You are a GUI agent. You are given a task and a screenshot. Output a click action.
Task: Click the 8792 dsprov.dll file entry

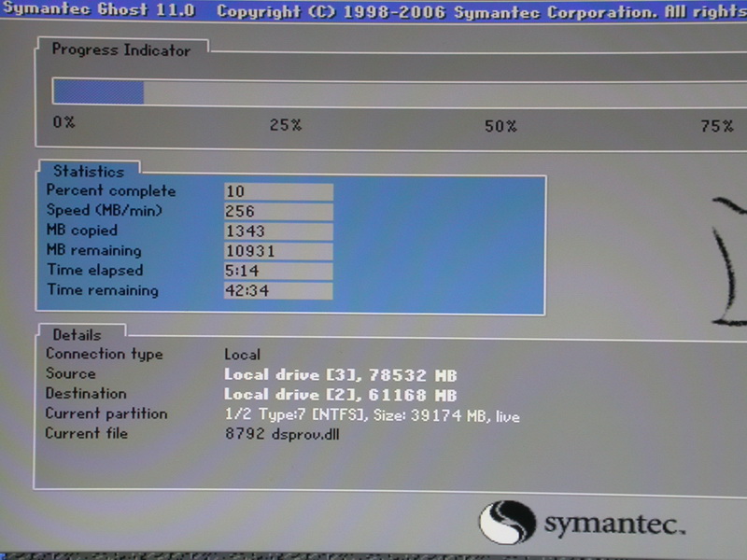(x=282, y=434)
